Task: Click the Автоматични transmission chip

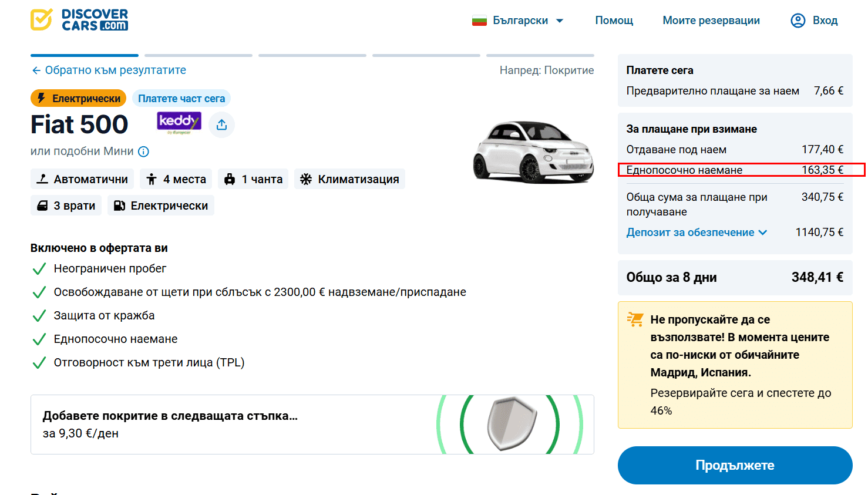Action: pos(82,179)
